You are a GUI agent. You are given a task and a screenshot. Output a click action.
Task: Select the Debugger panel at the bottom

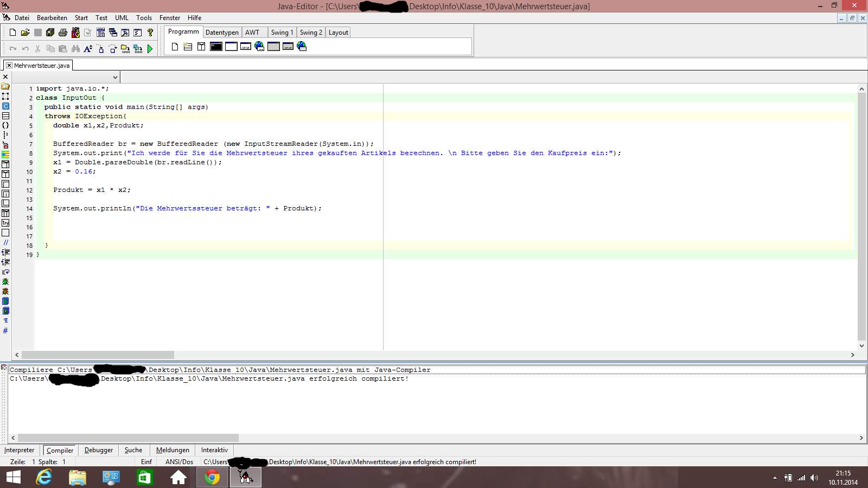tap(98, 450)
